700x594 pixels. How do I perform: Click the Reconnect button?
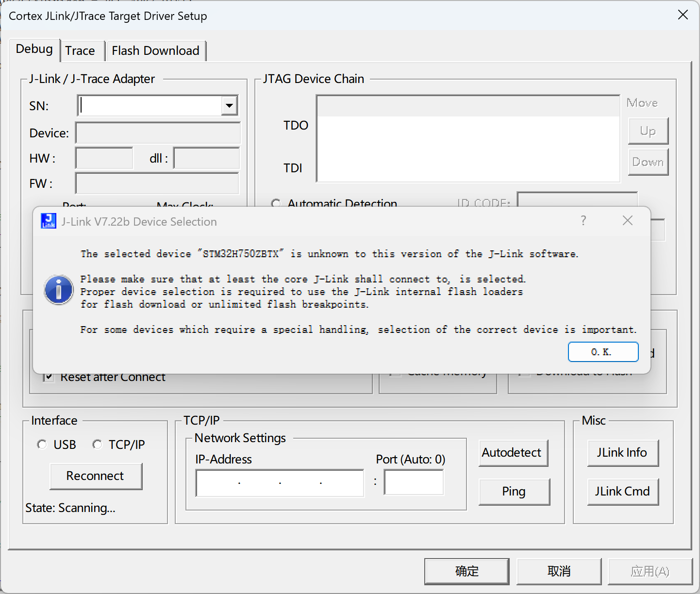coord(96,476)
